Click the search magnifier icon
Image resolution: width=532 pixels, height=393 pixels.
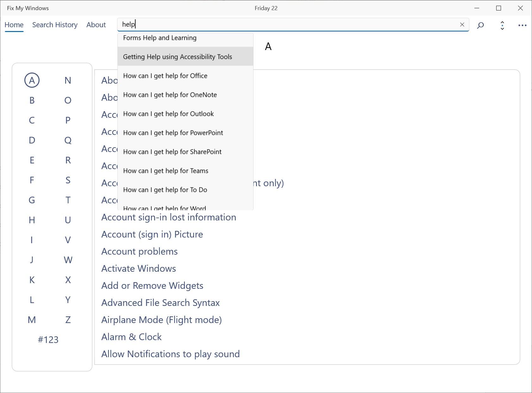point(480,25)
